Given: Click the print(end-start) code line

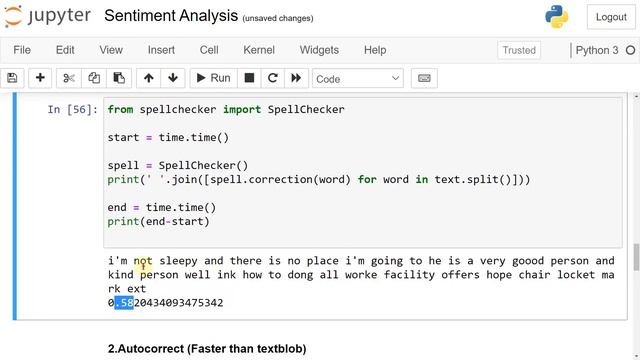Looking at the screenshot, I should coord(158,221).
